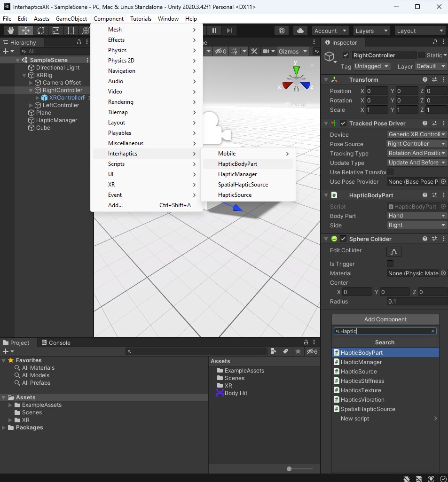Screen dimensions: 448x482
Task: Click the Y axis of orientation gizmo
Action: click(296, 70)
